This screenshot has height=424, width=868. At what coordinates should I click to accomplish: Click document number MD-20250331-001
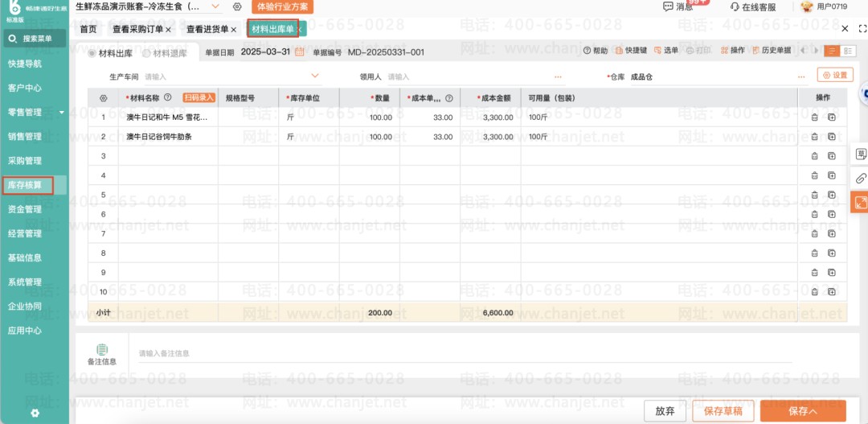[x=386, y=52]
